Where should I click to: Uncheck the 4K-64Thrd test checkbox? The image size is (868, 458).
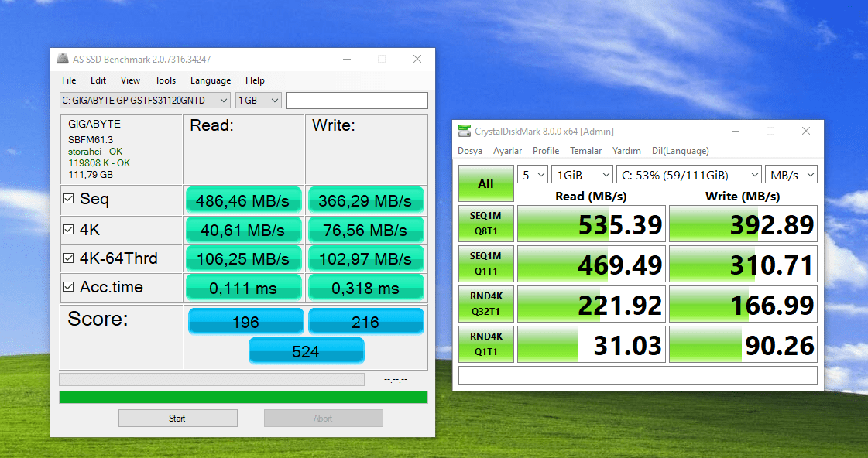(69, 258)
